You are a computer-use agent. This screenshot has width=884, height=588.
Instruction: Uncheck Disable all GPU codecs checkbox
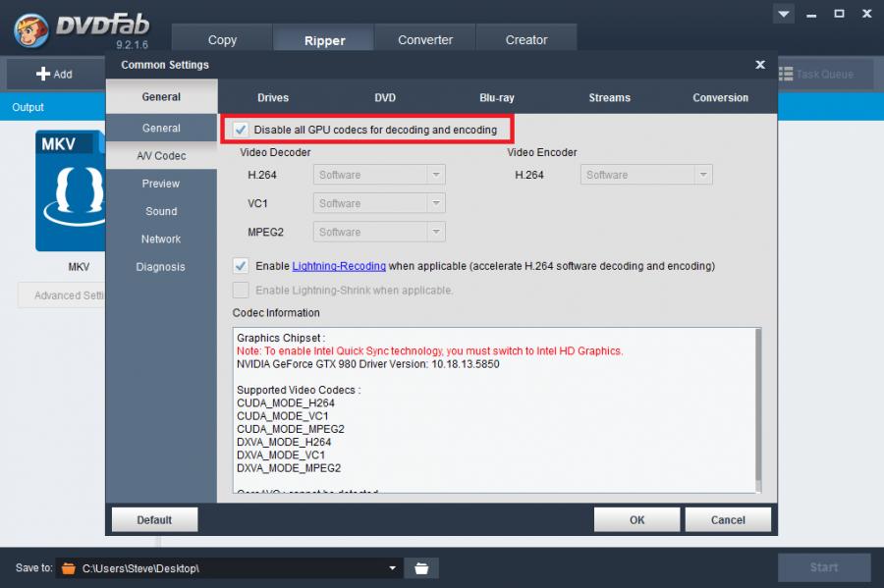click(x=241, y=130)
